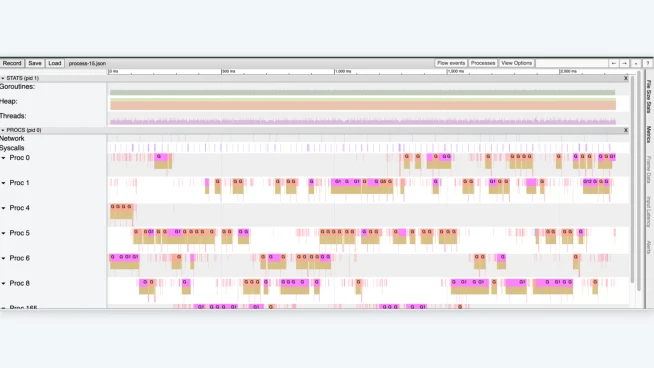This screenshot has height=368, width=654.
Task: Select the first goroutine slice in Proc 6
Action: click(x=113, y=257)
